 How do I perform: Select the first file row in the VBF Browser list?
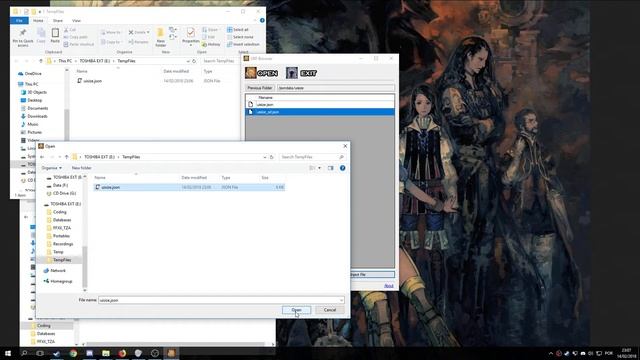[320, 104]
